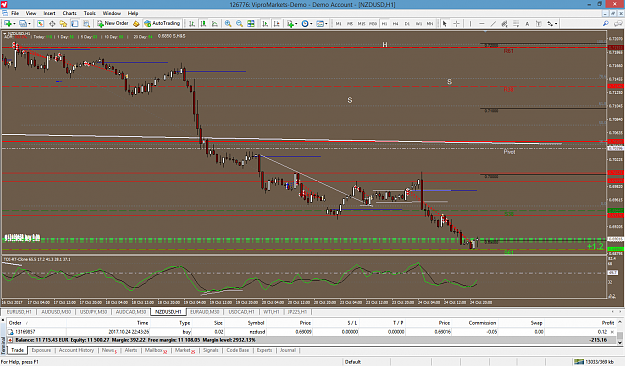Image resolution: width=625 pixels, height=366 pixels.
Task: Sort by the Order column header
Action: pos(15,323)
